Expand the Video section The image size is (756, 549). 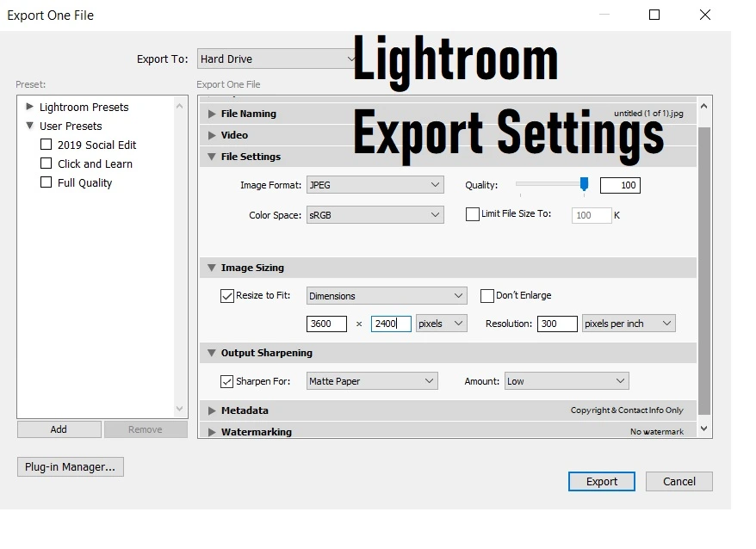tap(212, 135)
